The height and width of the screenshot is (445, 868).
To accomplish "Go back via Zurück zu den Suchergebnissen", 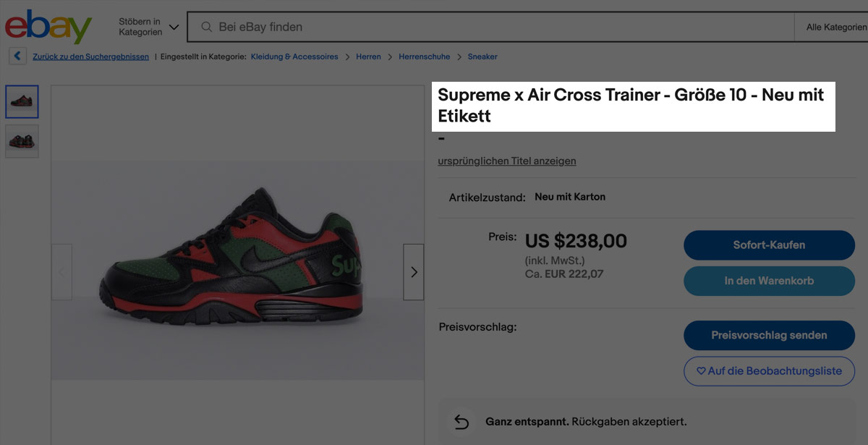I will (x=90, y=56).
